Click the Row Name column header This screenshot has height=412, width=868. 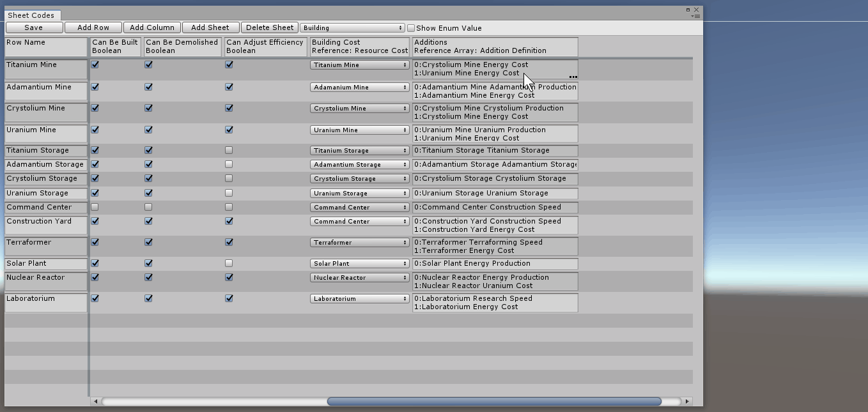[46, 47]
